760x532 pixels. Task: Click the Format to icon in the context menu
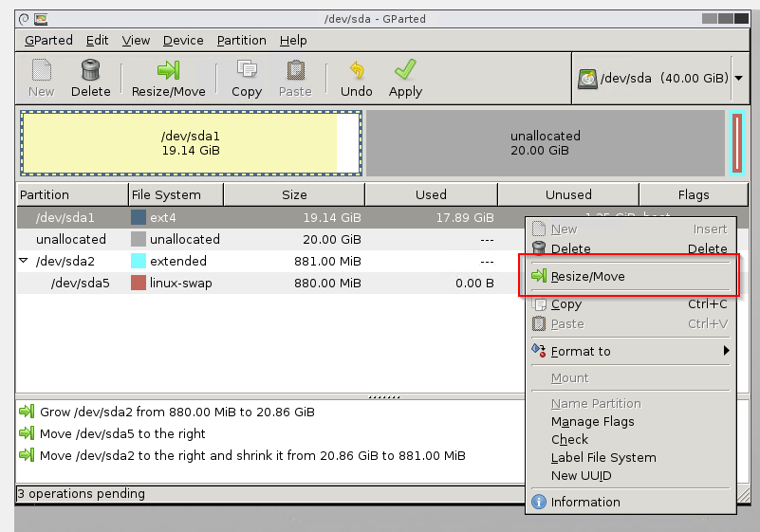(539, 350)
